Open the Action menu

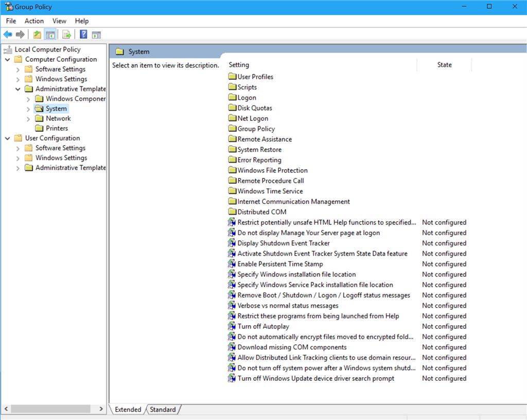(34, 21)
